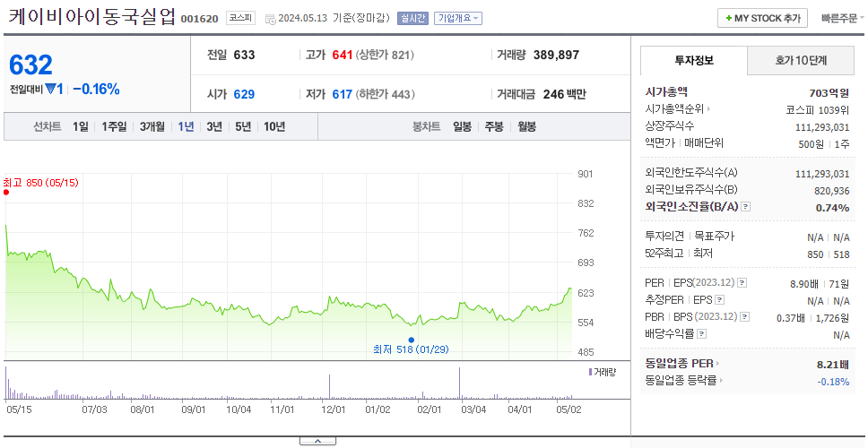Open help icon next to PBR BPS(2023.12)
This screenshot has height=448, width=868.
[x=745, y=317]
